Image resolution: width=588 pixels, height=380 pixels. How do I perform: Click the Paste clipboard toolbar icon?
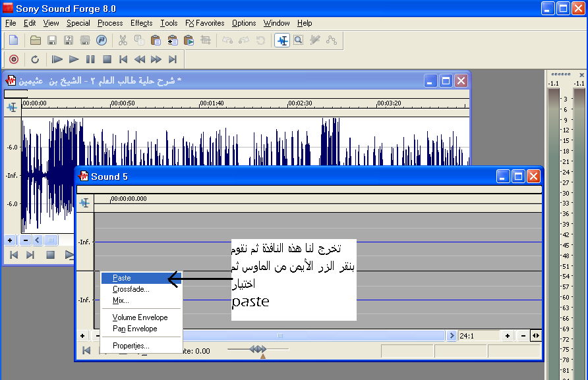(156, 40)
